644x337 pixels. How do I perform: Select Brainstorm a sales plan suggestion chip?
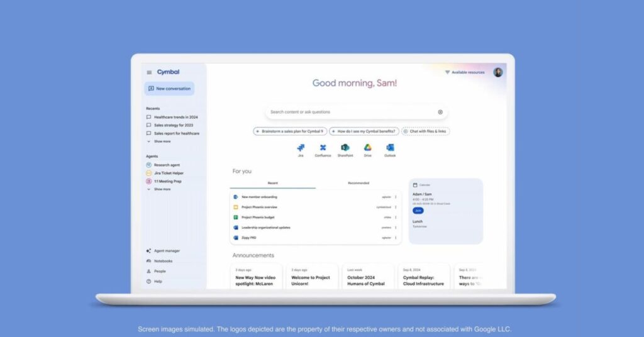pos(290,131)
